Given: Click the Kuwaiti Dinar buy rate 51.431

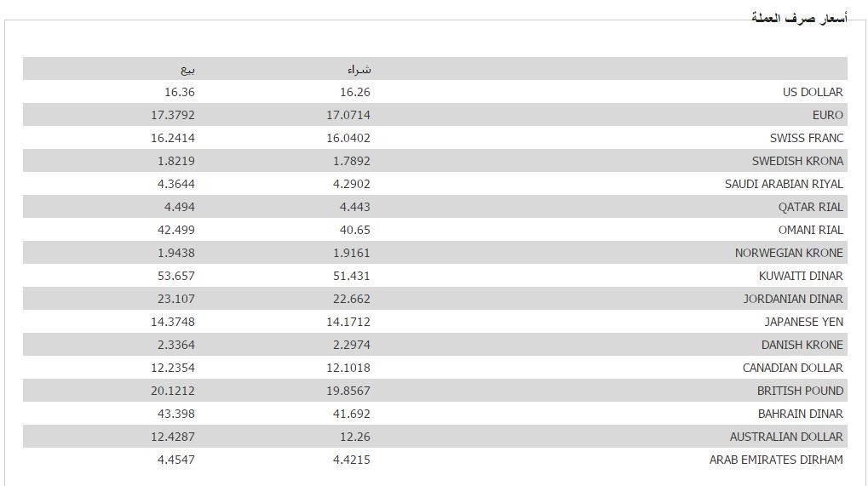Looking at the screenshot, I should click(352, 276).
